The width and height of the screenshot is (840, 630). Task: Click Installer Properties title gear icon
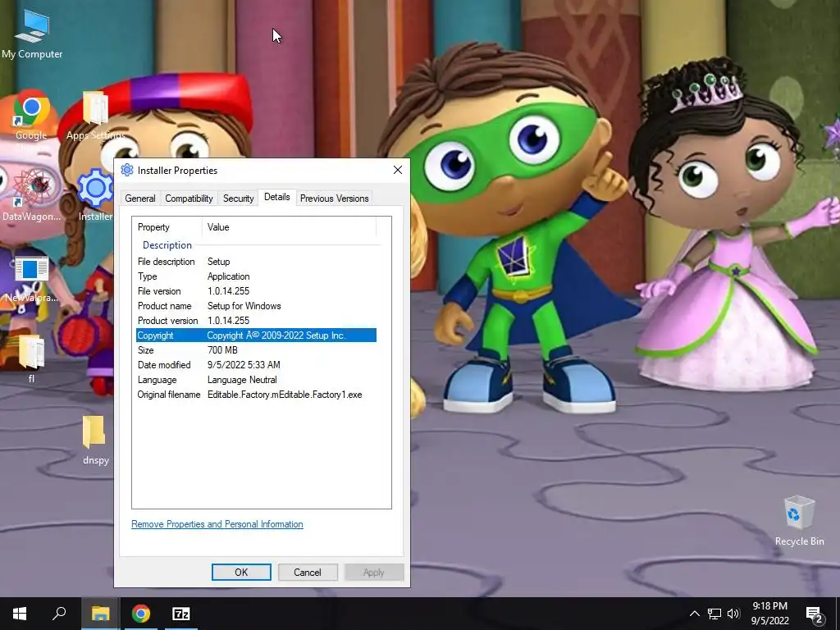[x=127, y=170]
